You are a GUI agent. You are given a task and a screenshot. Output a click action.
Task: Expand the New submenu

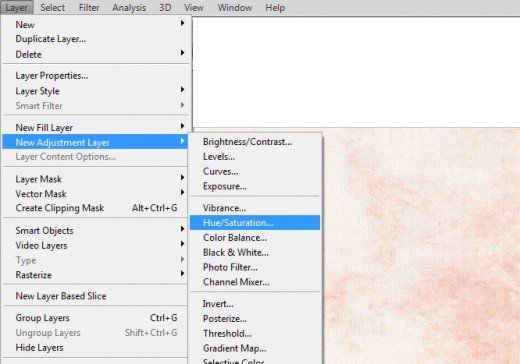(95, 24)
